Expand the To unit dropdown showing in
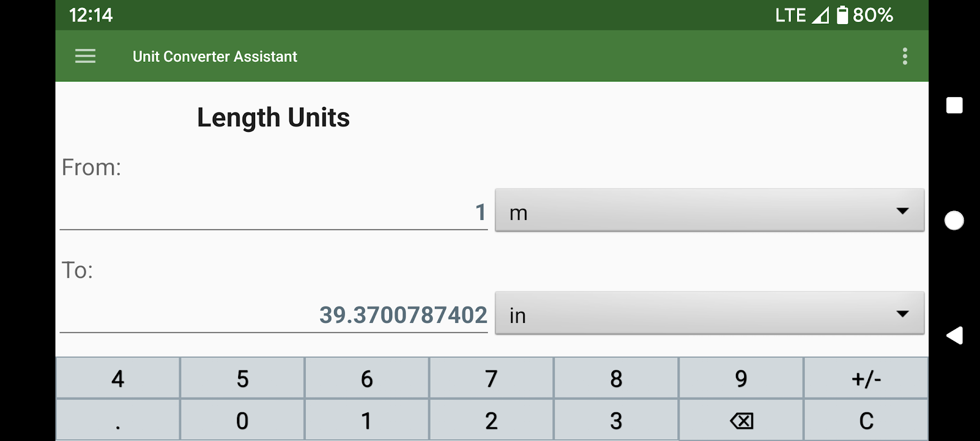Screen dimensions: 980x441 [709, 313]
